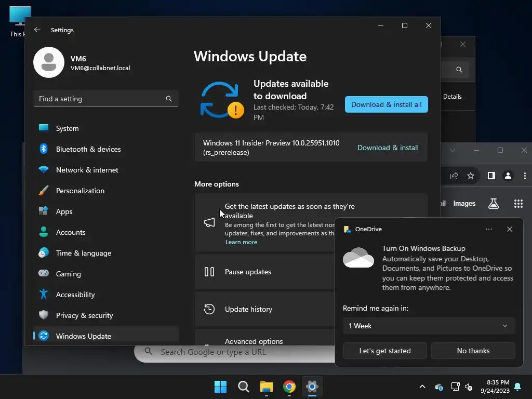Open Apps settings category
This screenshot has height=399, width=532.
coord(106,211)
